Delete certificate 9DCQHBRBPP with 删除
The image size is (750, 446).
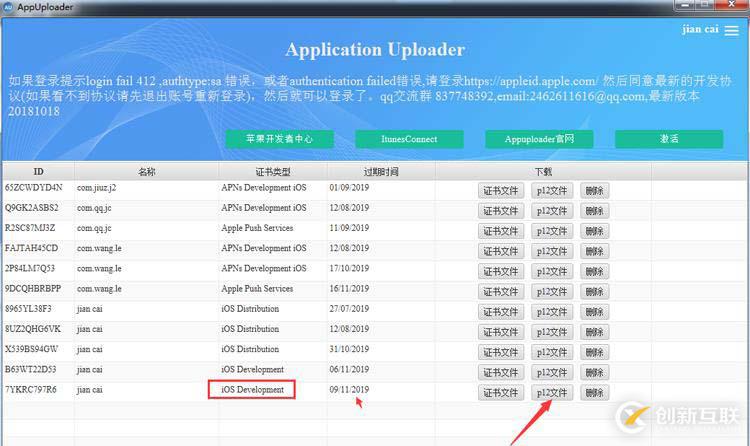pos(595,291)
